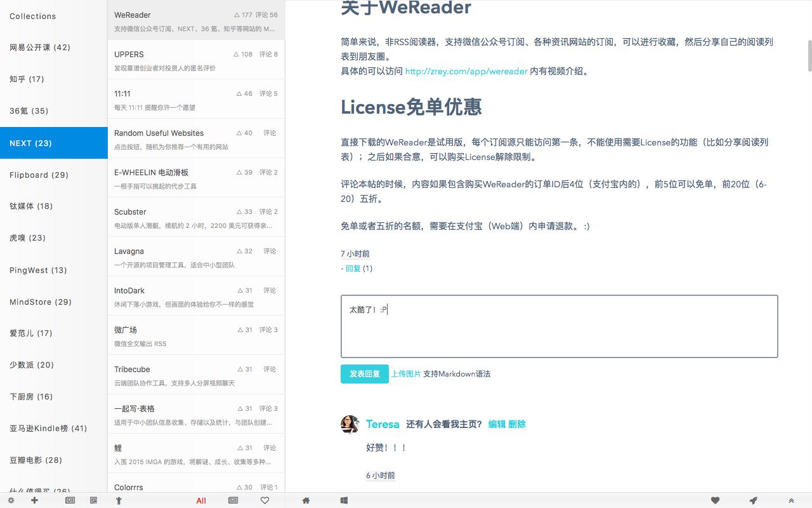Click 删除 to delete Teresa's comment
The height and width of the screenshot is (508, 812).
click(x=517, y=424)
